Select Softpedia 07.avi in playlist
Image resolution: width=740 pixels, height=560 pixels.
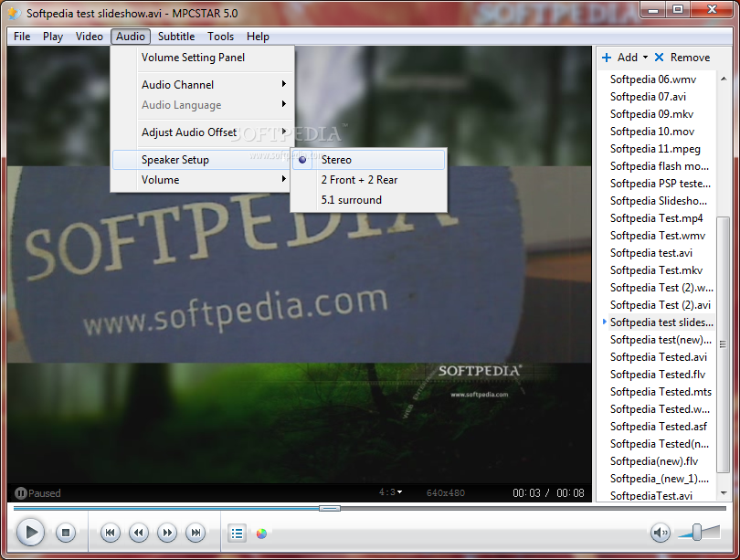click(648, 97)
